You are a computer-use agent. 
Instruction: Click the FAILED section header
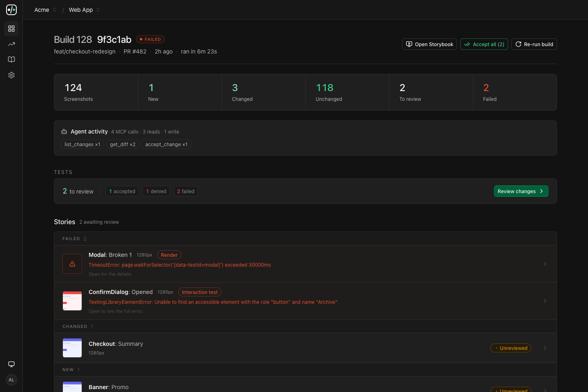(305, 238)
